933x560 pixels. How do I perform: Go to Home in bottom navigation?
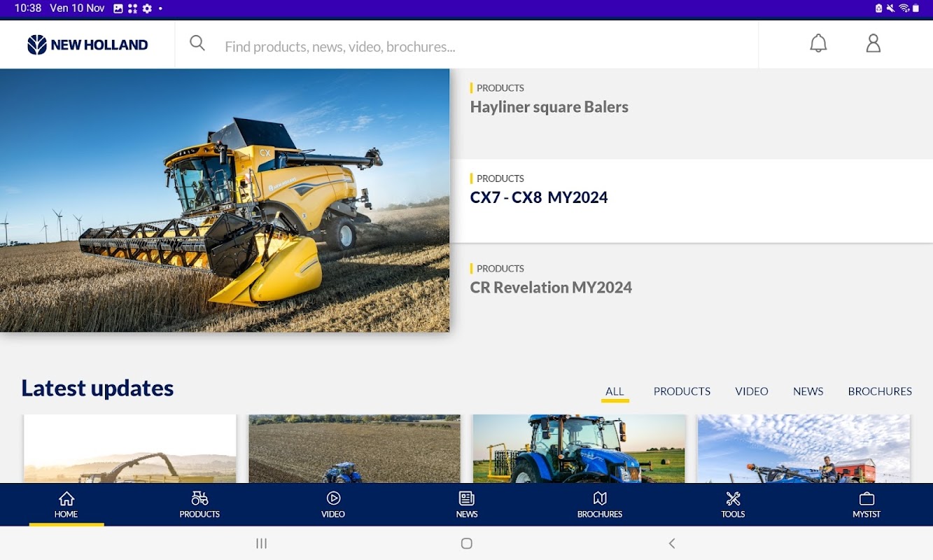point(66,505)
